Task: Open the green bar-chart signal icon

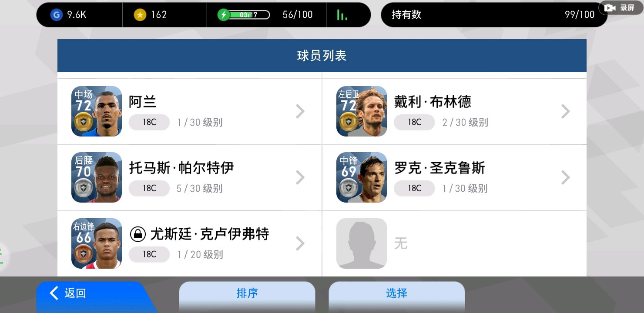Action: coord(342,15)
